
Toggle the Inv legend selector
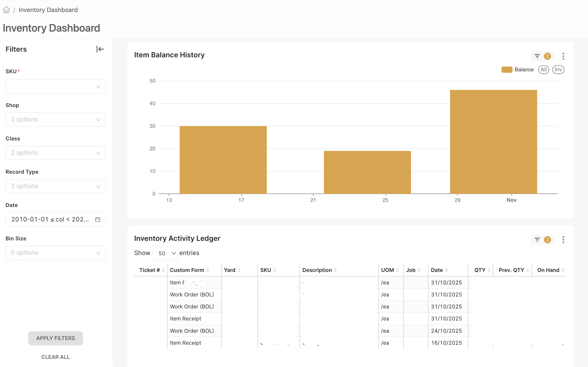[558, 70]
